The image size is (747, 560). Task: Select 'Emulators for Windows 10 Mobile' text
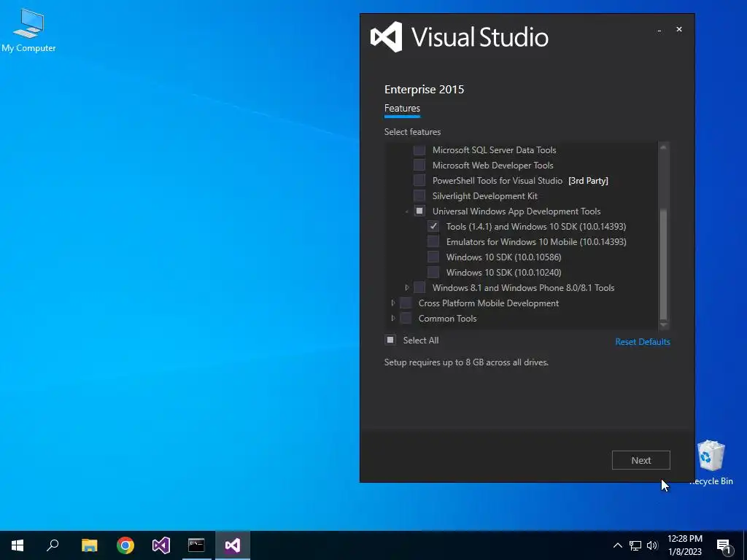tap(536, 242)
